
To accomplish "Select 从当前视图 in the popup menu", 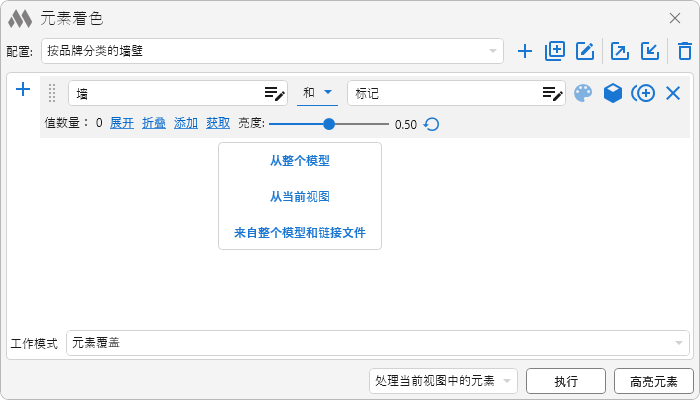I will 299,196.
